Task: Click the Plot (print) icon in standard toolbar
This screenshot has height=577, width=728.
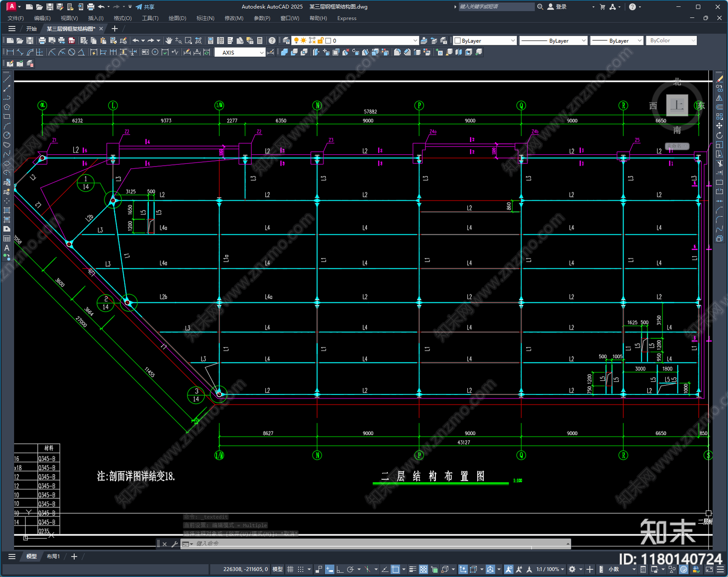Action: (42, 40)
